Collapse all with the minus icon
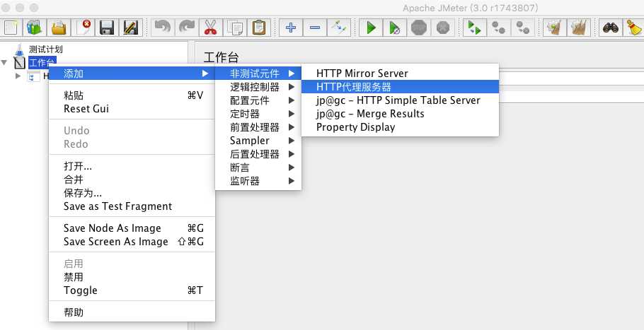 (315, 28)
